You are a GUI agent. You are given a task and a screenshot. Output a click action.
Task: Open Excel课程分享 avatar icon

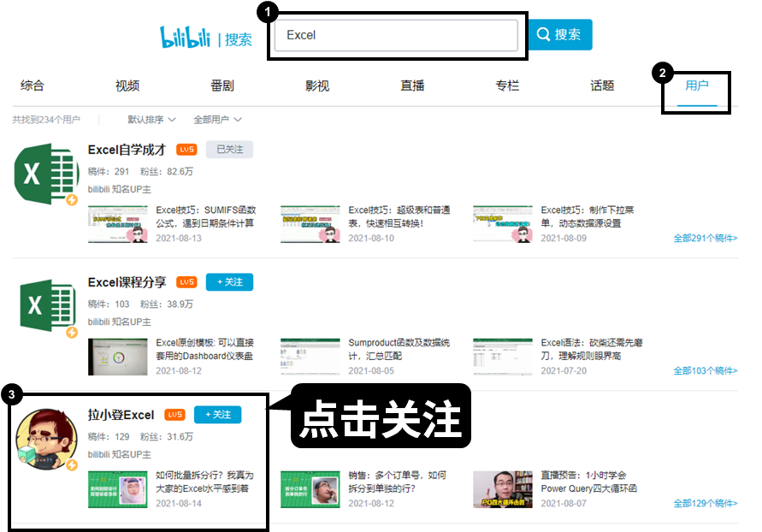(x=48, y=306)
